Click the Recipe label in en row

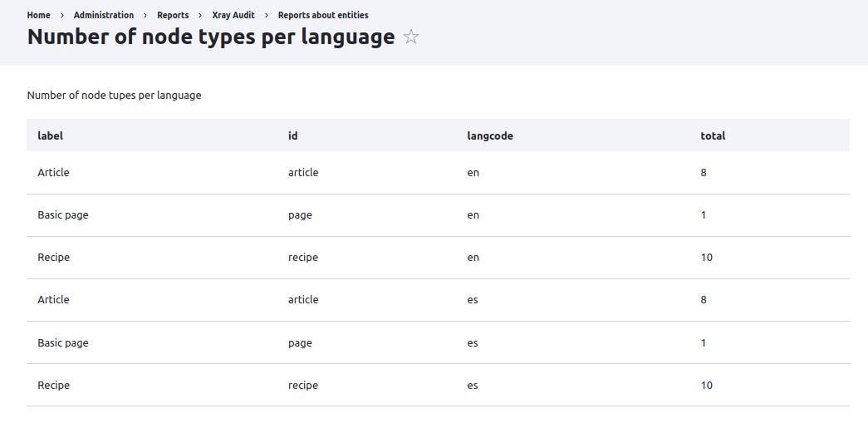coord(54,257)
